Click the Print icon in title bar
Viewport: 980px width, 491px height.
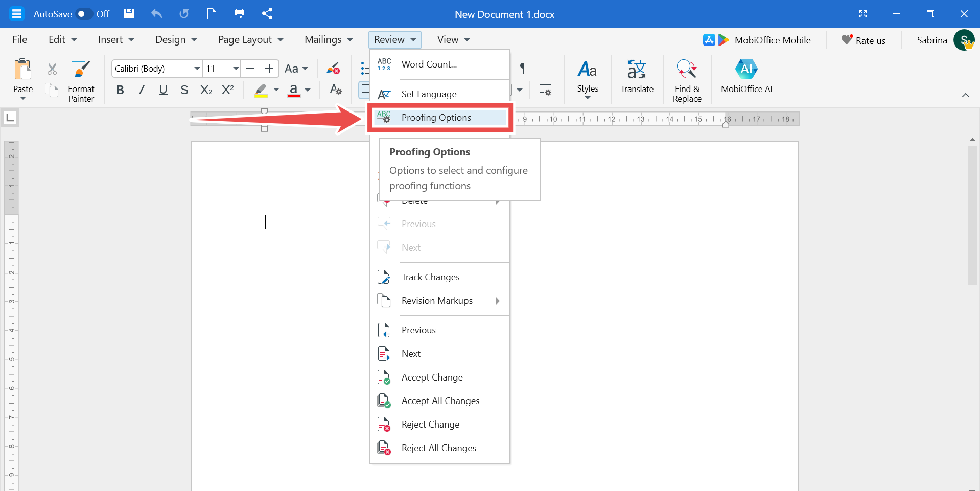tap(239, 14)
